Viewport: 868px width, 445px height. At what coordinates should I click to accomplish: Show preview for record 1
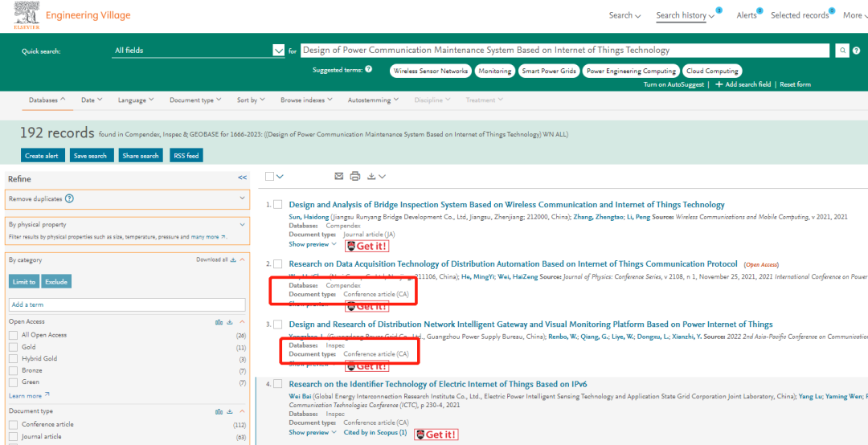(313, 244)
